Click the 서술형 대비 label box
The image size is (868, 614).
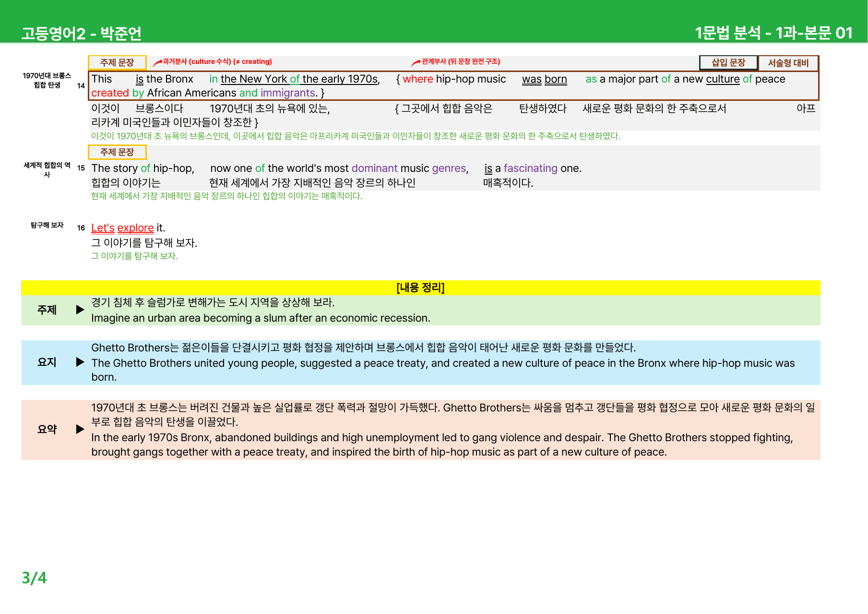click(788, 63)
